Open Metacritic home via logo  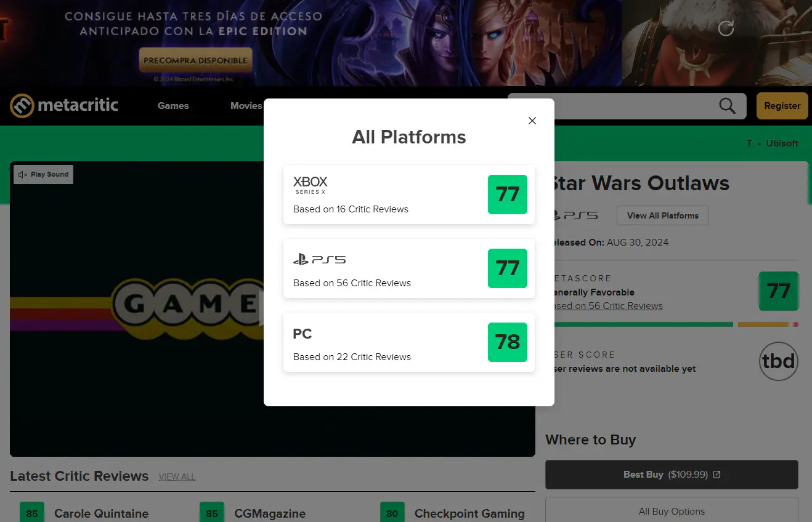pos(64,106)
